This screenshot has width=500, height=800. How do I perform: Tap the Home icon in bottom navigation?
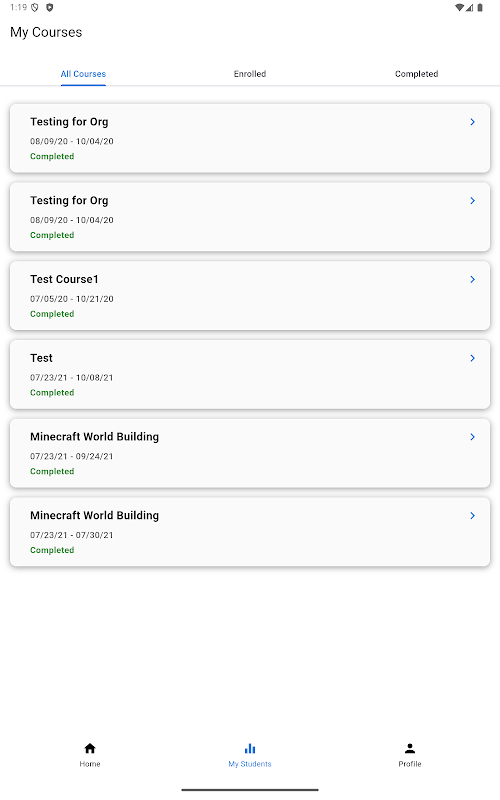pos(90,748)
